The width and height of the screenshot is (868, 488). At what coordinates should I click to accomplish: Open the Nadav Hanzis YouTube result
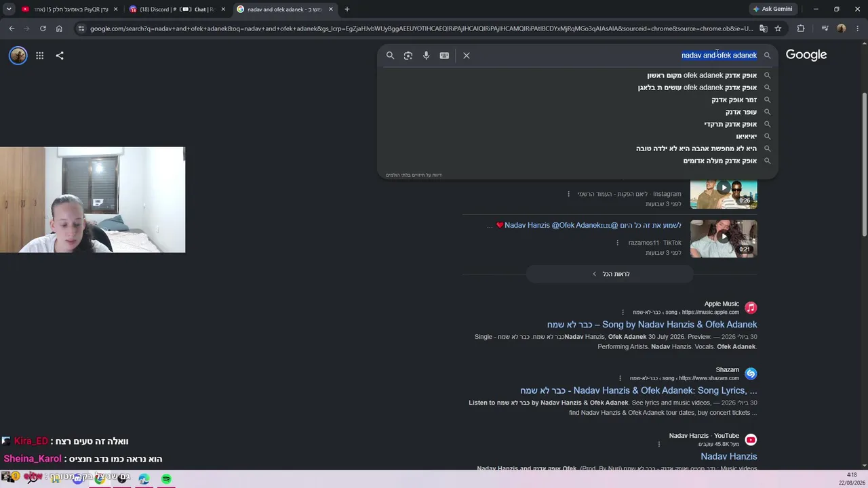(x=728, y=457)
